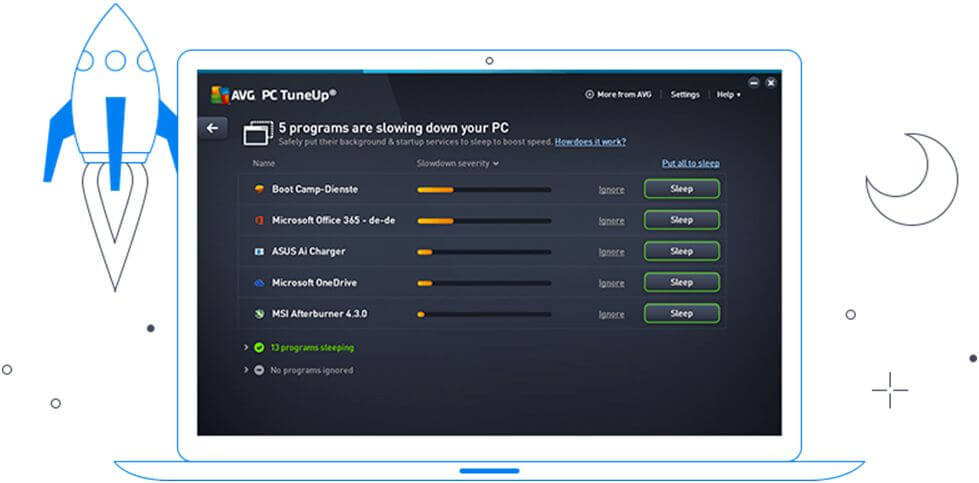Open the Slowdown severity sort dropdown
The image size is (979, 483).
[458, 163]
